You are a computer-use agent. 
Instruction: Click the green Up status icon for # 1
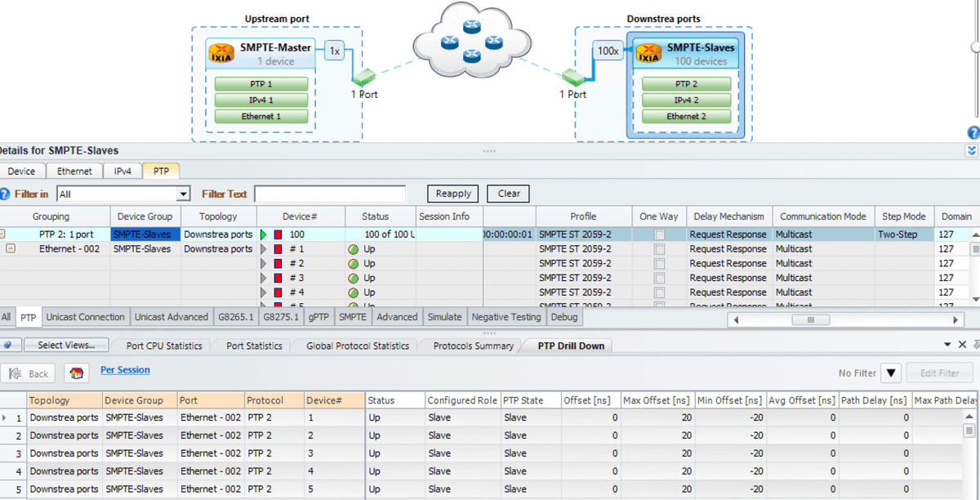point(354,249)
